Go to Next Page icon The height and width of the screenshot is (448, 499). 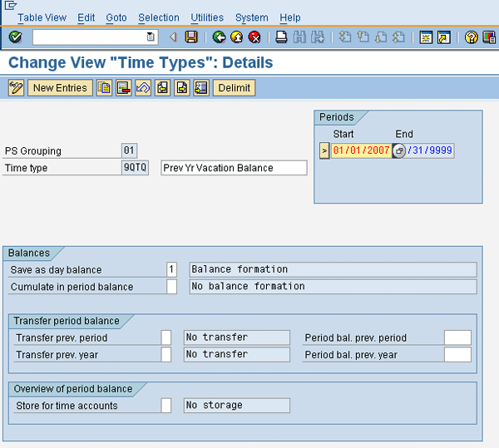coord(381,37)
